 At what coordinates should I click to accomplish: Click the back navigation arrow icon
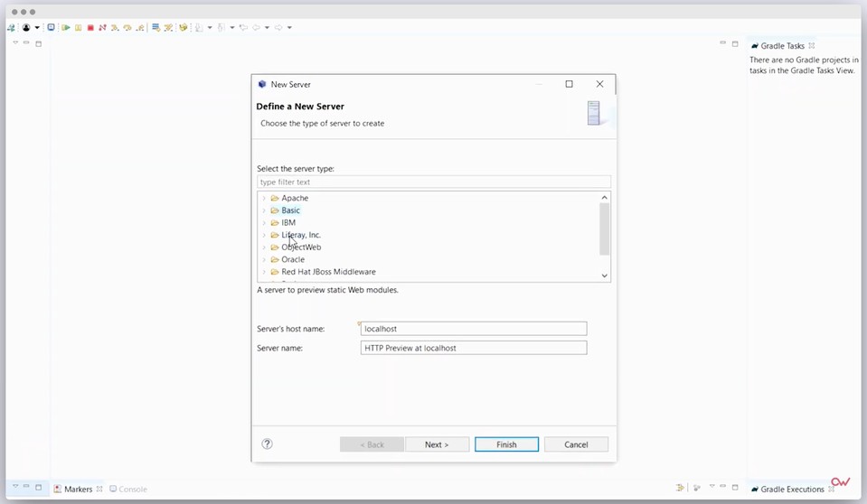click(x=256, y=28)
